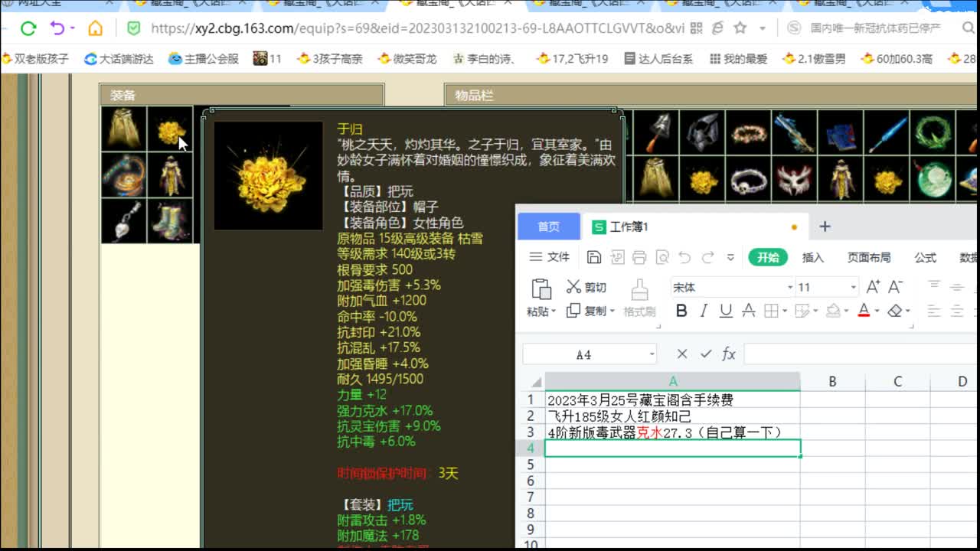Viewport: 980px width, 551px height.
Task: Open the 文件 menu
Action: coord(550,257)
